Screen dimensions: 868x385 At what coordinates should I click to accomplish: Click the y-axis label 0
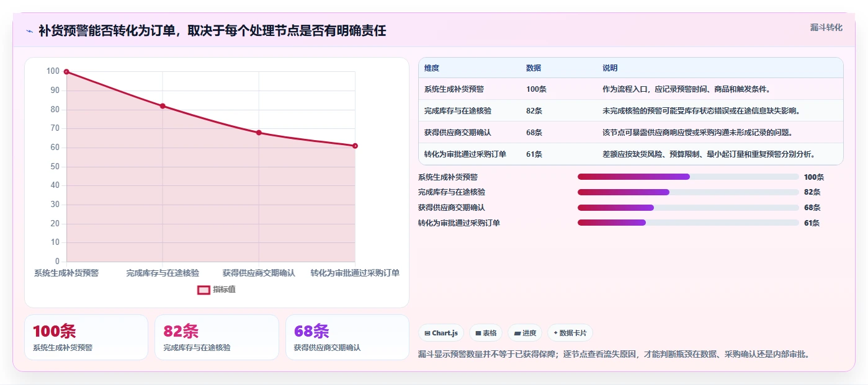coord(57,262)
